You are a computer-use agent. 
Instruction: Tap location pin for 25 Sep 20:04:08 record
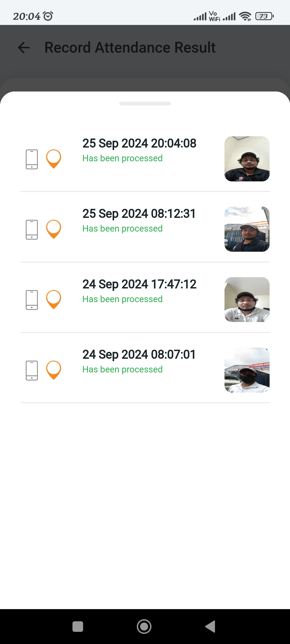[54, 159]
